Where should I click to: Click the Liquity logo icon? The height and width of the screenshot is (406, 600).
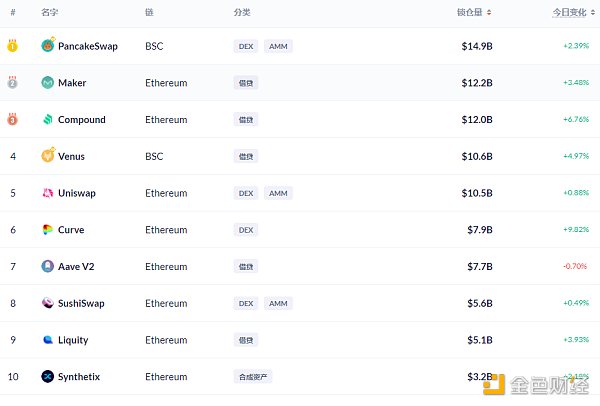click(x=48, y=340)
